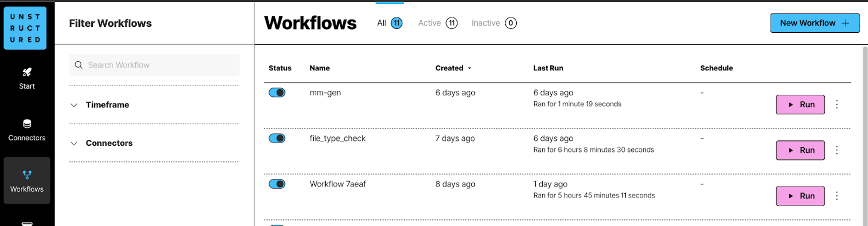
Task: Toggle the status switch for Workflow 7aeaf
Action: [x=277, y=184]
